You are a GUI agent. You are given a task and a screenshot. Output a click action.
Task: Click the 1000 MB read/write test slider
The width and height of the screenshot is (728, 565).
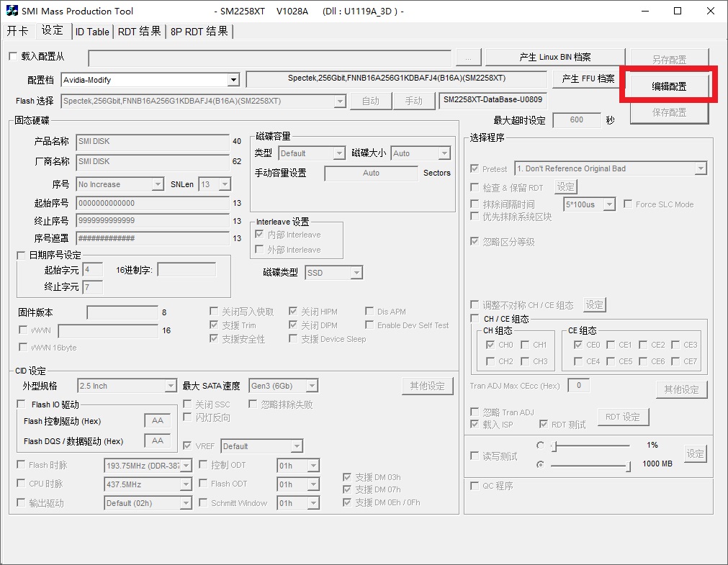590,466
